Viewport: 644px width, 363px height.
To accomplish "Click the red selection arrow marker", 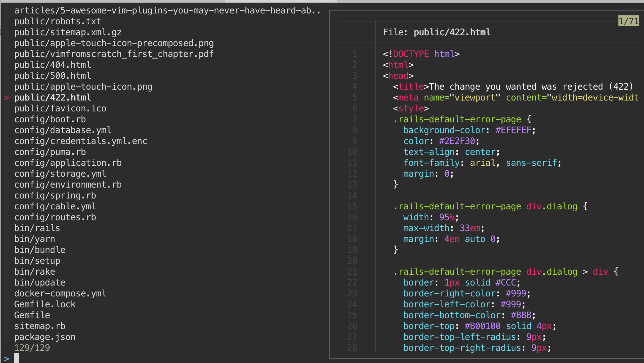I will tap(7, 98).
